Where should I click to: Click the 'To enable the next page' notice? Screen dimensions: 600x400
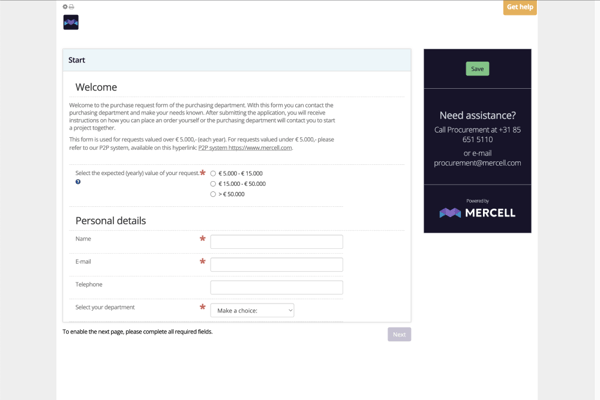click(x=137, y=331)
